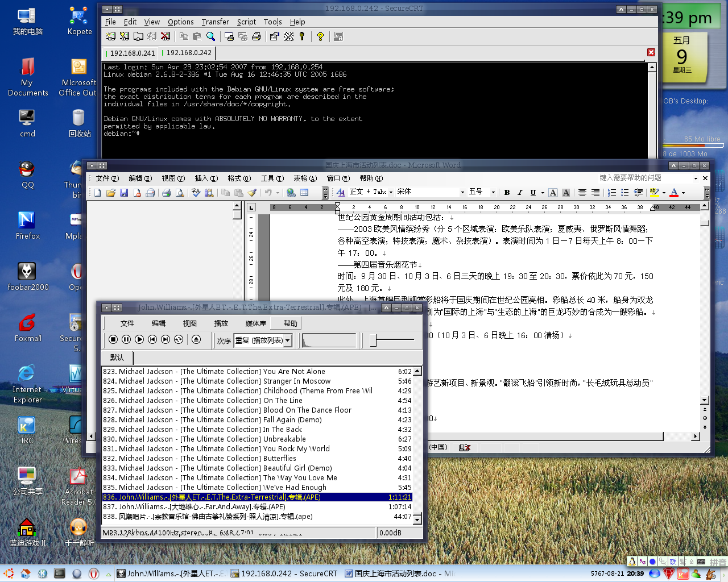Click the Center align icon in Word
The height and width of the screenshot is (582, 728).
coord(582,193)
